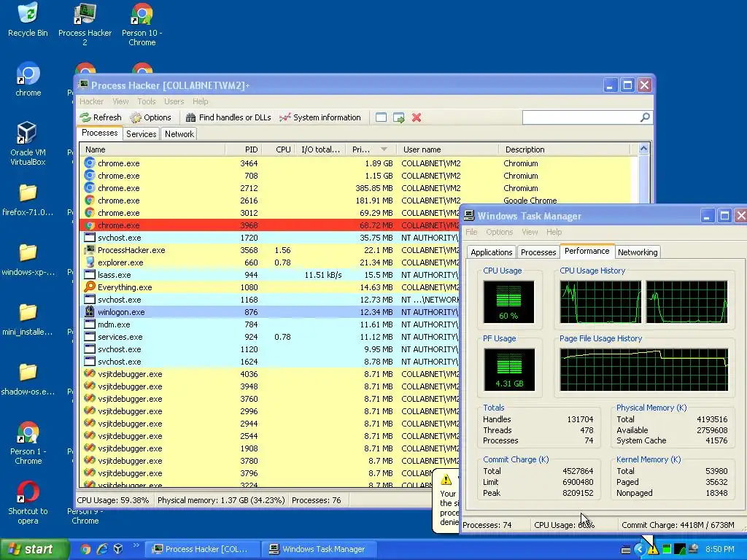This screenshot has height=560, width=747.
Task: Select lsass.exe process row
Action: [x=270, y=275]
